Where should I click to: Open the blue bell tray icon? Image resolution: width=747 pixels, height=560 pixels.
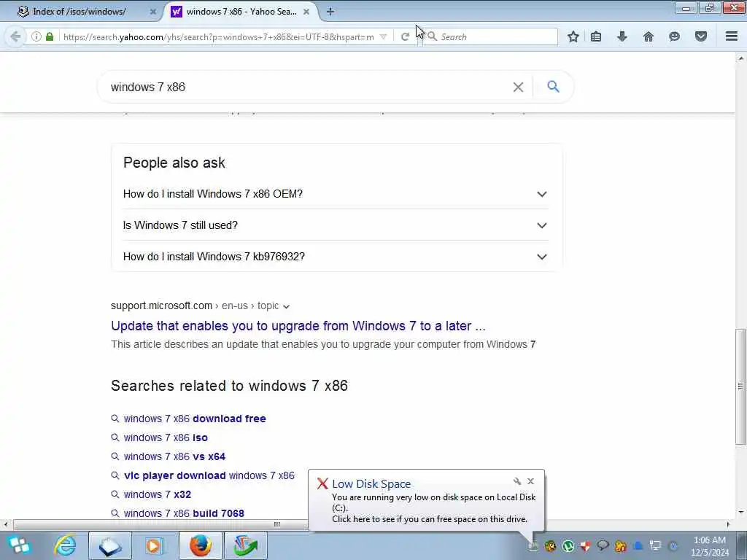point(638,546)
